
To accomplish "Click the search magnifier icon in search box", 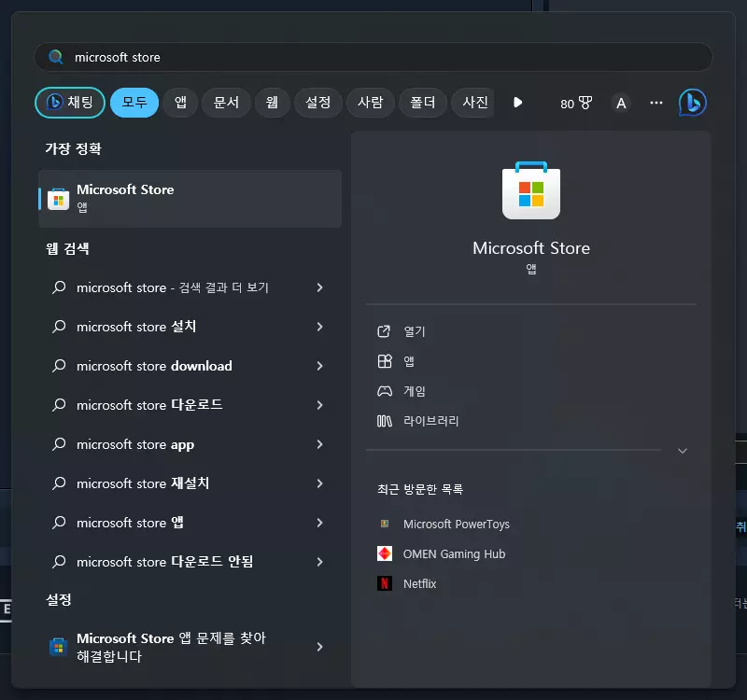I will click(x=56, y=57).
